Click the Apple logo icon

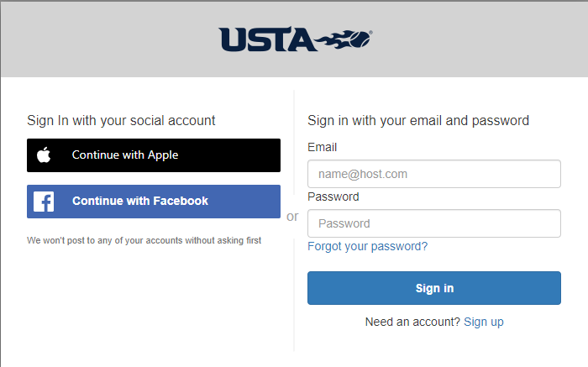[44, 155]
